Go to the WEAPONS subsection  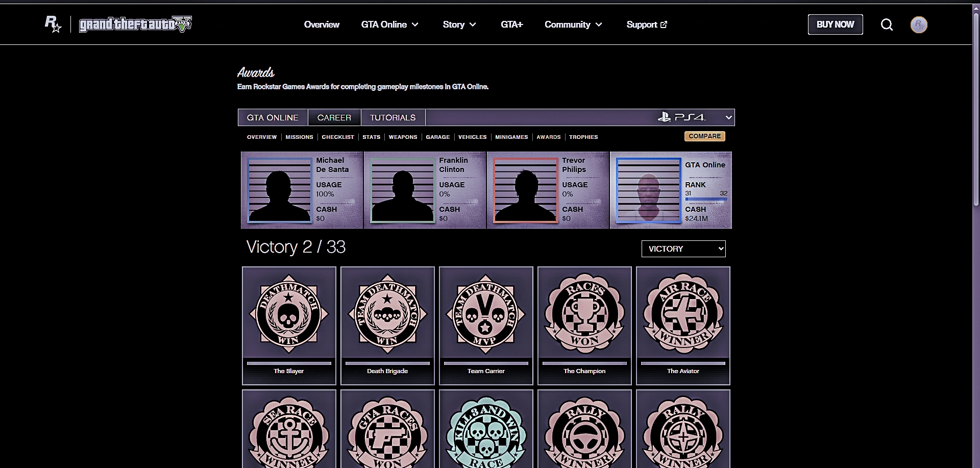click(x=403, y=137)
